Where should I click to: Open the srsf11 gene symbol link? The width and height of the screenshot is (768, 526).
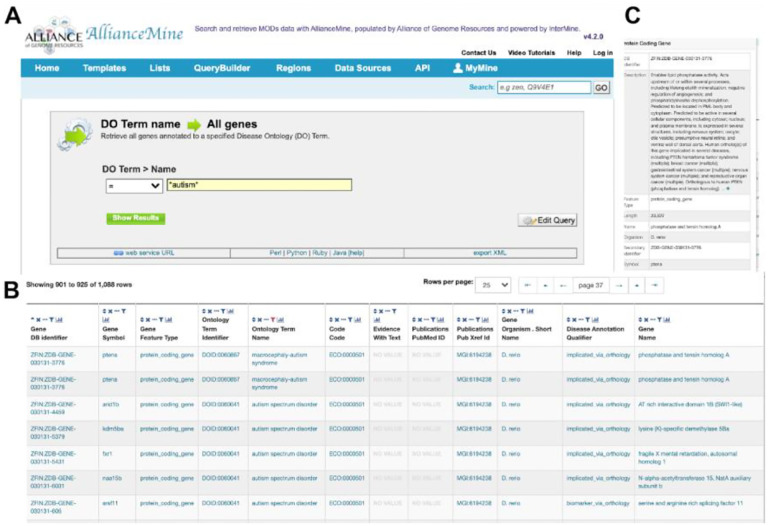110,503
